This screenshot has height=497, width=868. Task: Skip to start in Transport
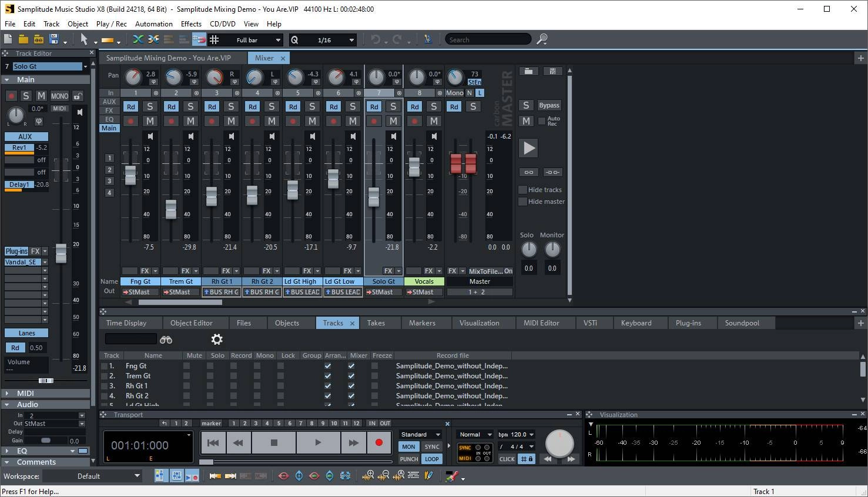point(213,442)
